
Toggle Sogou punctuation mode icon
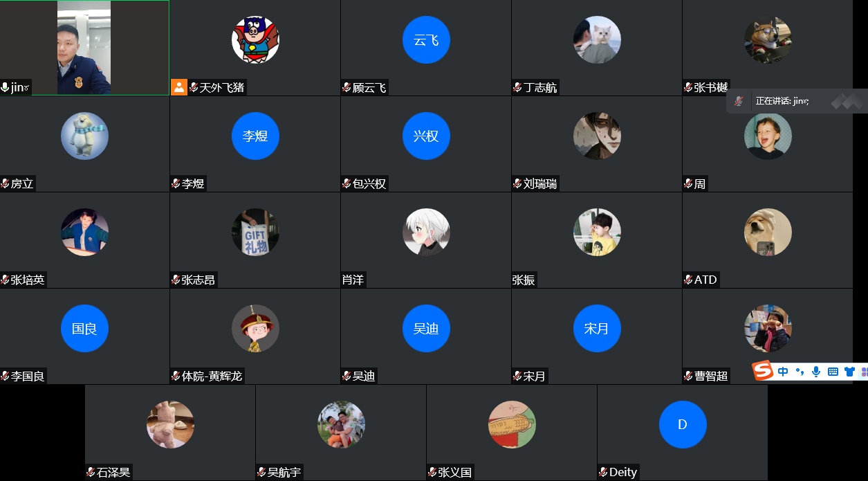click(800, 372)
